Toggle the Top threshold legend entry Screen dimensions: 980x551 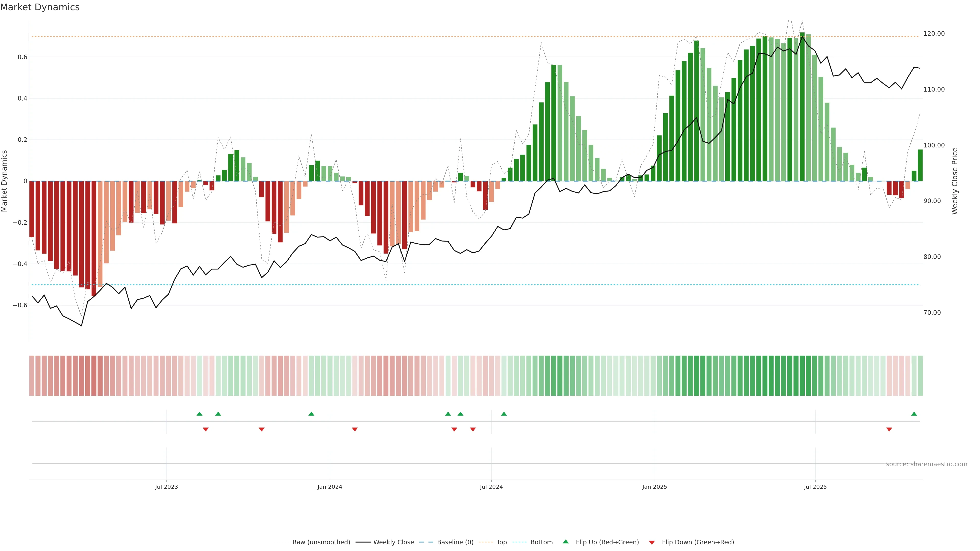tap(501, 542)
